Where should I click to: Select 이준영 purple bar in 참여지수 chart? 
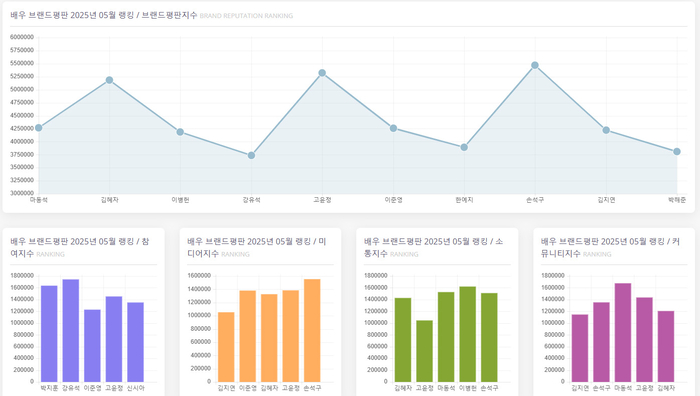pyautogui.click(x=92, y=346)
